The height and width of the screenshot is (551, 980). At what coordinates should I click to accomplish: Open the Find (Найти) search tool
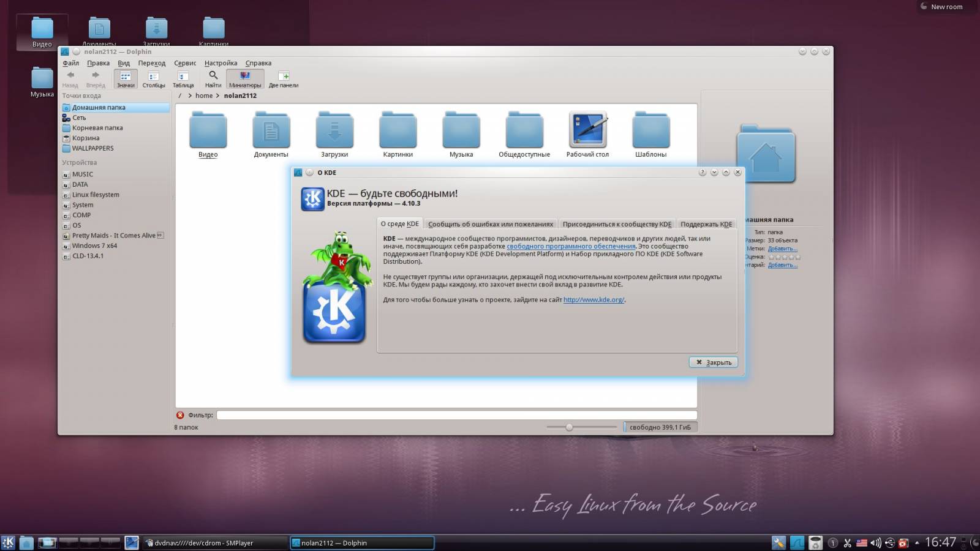point(213,79)
